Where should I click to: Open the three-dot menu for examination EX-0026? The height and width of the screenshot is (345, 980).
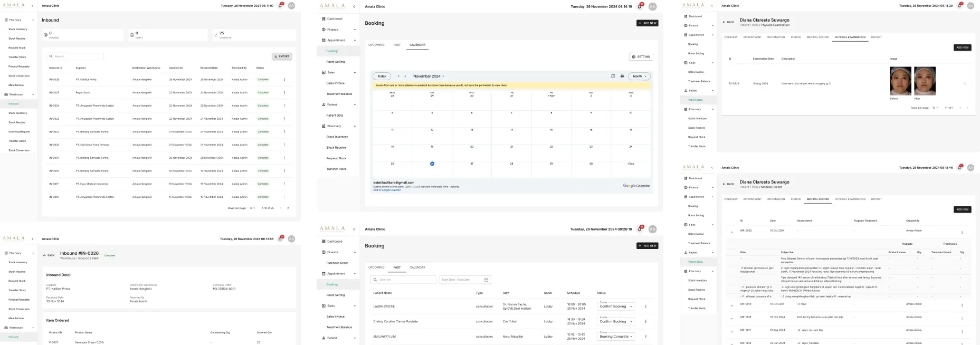coord(965,83)
